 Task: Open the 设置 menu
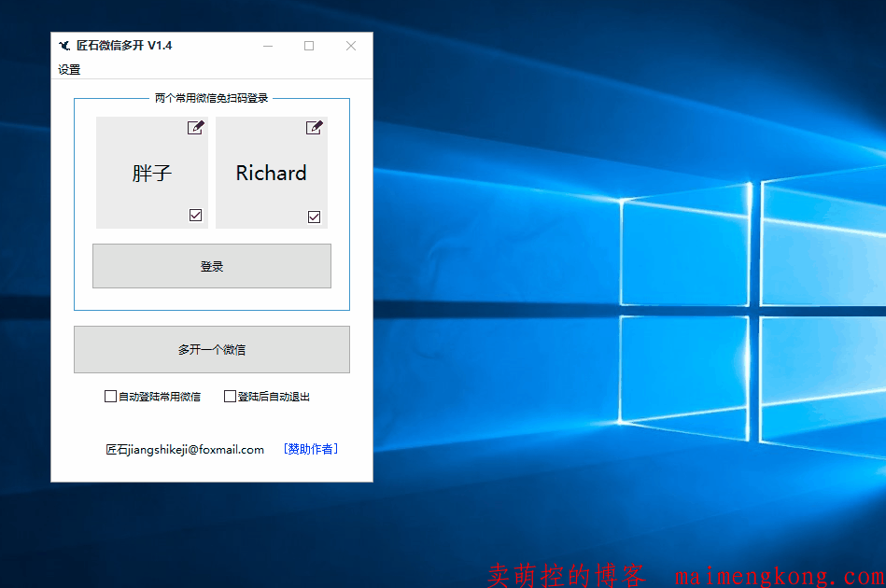[69, 70]
